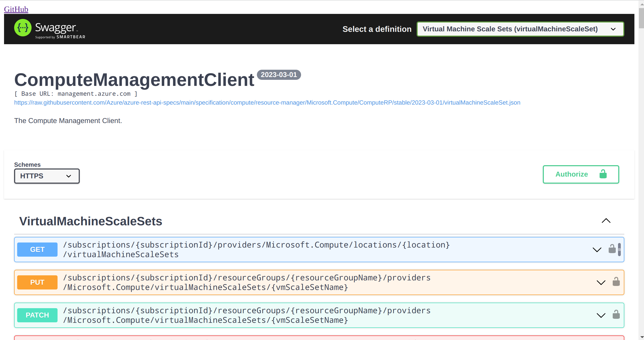
Task: Click the unlock padlock on GET row
Action: [x=612, y=249]
